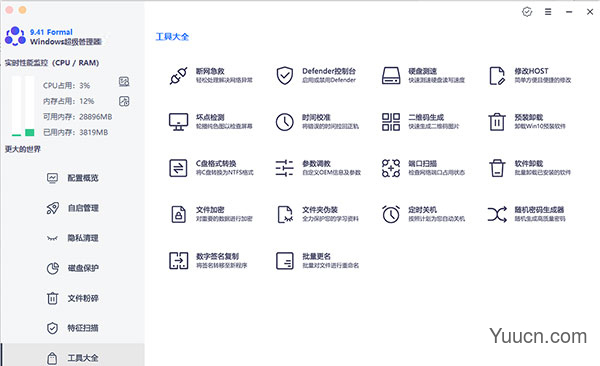Select 隐私清理 in the sidebar
Screen dimensions: 600x366
73,238
